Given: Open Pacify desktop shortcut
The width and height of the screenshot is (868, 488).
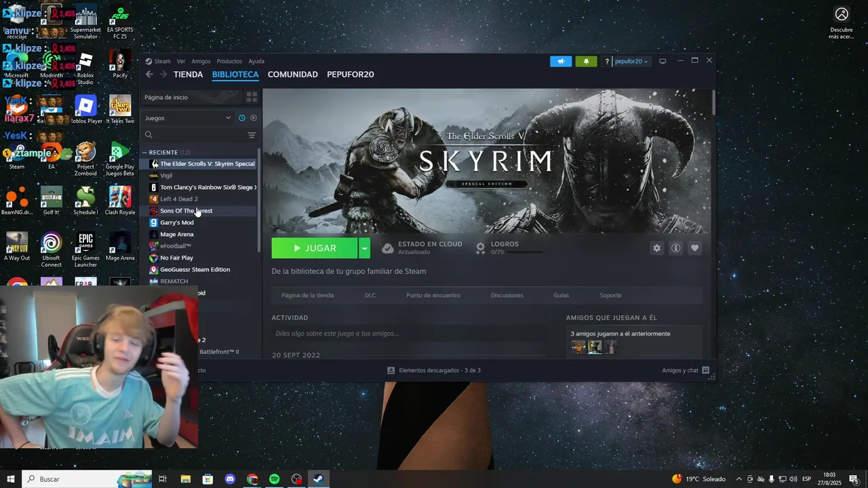Looking at the screenshot, I should click(120, 64).
